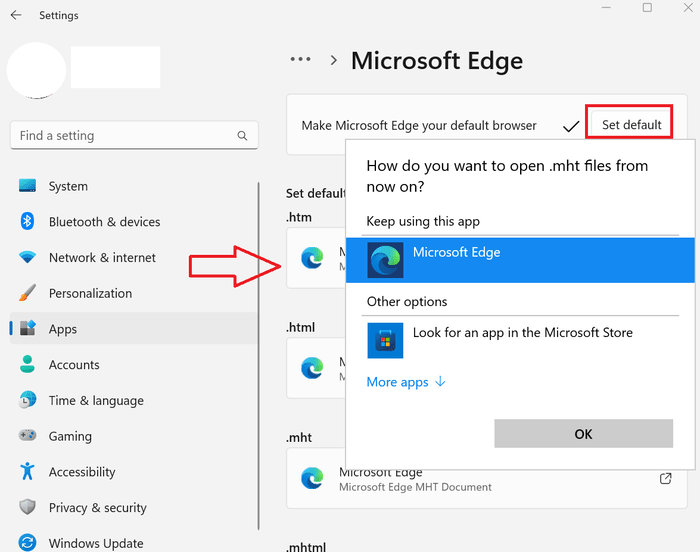This screenshot has width=700, height=552.
Task: Go back using the Settings back arrow
Action: click(16, 15)
